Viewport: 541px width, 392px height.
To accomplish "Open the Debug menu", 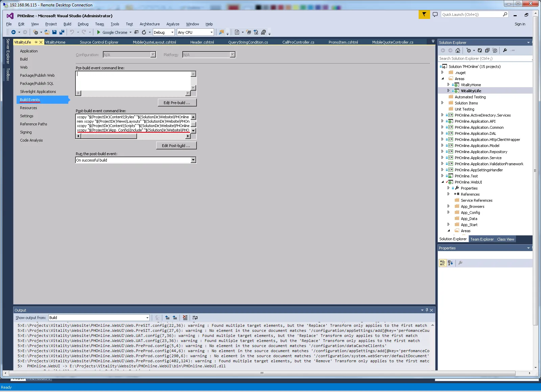I will pos(83,24).
